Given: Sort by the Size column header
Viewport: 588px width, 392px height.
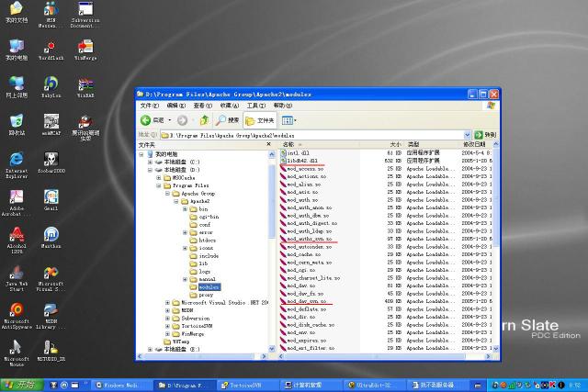Looking at the screenshot, I should 381,144.
